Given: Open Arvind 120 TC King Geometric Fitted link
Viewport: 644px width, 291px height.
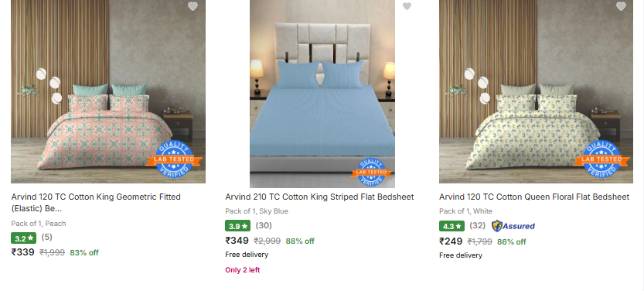Looking at the screenshot, I should tap(96, 203).
